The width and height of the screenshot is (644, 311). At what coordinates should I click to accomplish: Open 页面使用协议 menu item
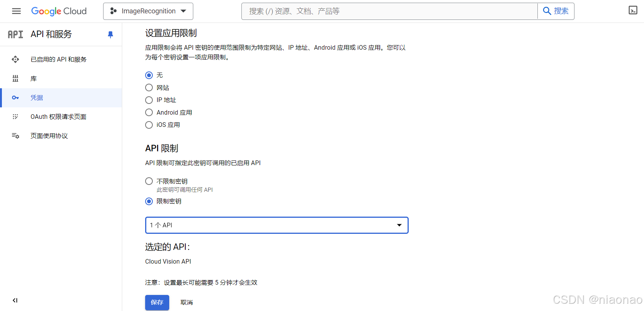[x=61, y=136]
